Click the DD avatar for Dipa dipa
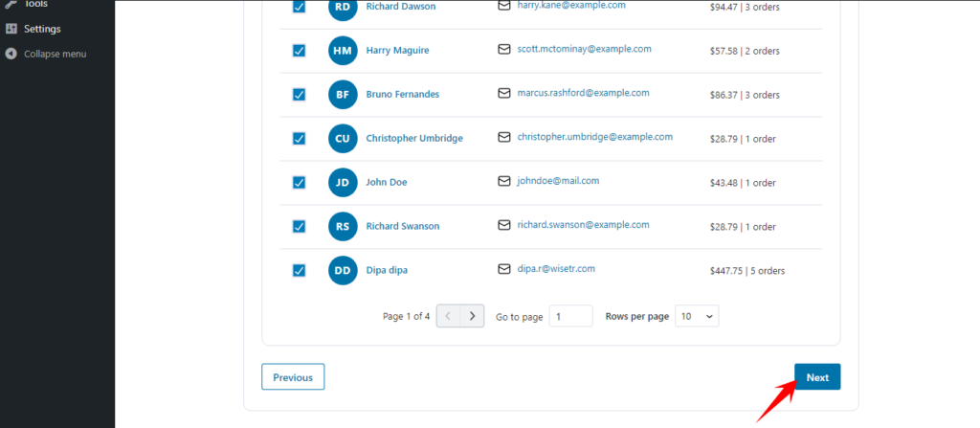Image resolution: width=980 pixels, height=428 pixels. (343, 270)
